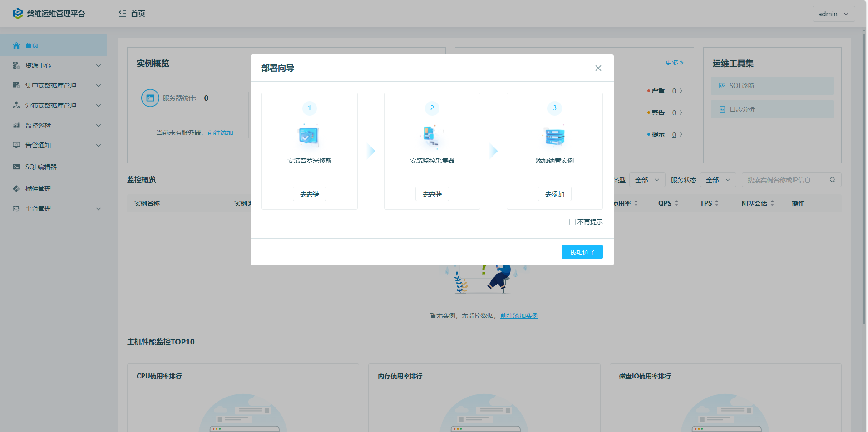Sort by QPS column arrows
Image resolution: width=868 pixels, height=432 pixels.
coord(676,203)
